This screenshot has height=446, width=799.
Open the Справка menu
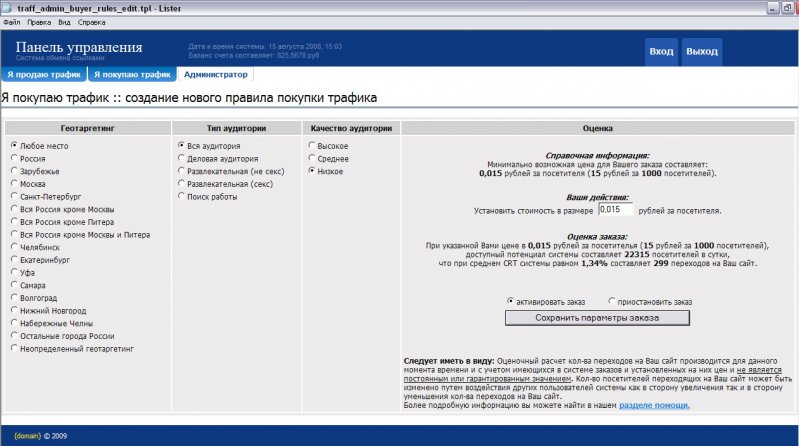[x=91, y=21]
